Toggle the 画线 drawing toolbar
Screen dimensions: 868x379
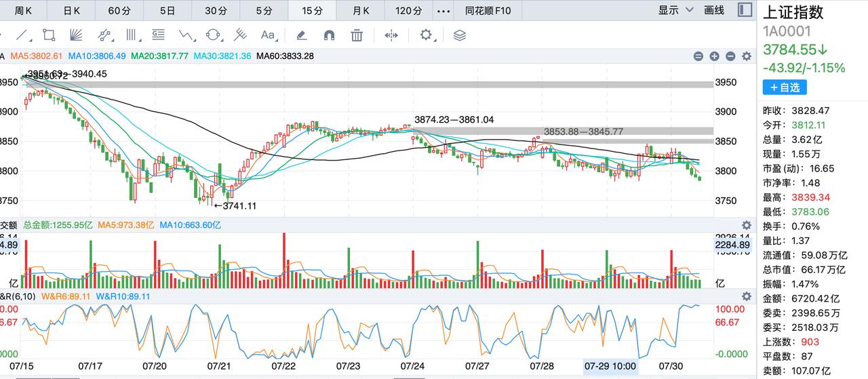coord(714,10)
